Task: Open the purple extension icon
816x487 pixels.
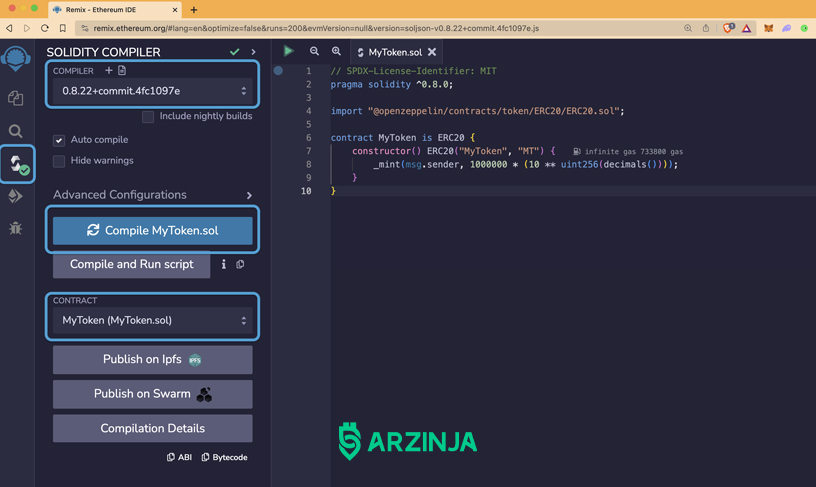Action: 786,28
